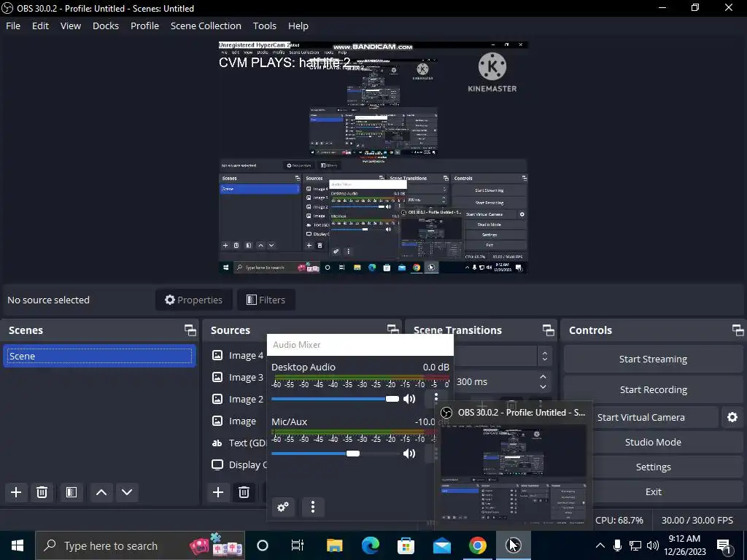Click Start Streaming
Image resolution: width=747 pixels, height=560 pixels.
[x=653, y=359]
